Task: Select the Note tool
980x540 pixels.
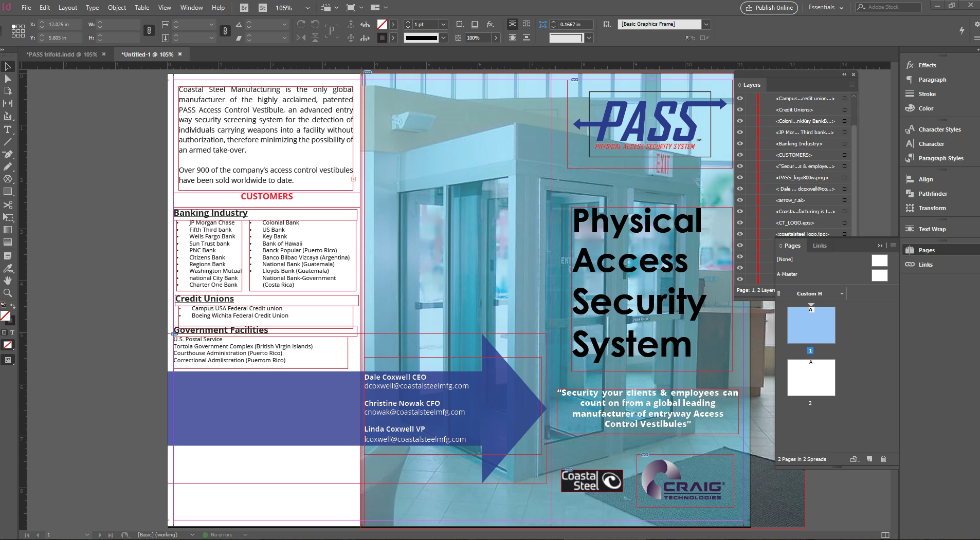Action: click(8, 255)
